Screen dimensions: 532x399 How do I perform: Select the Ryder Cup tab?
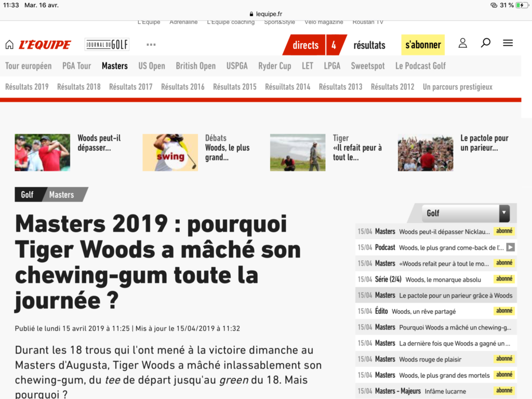coord(275,66)
